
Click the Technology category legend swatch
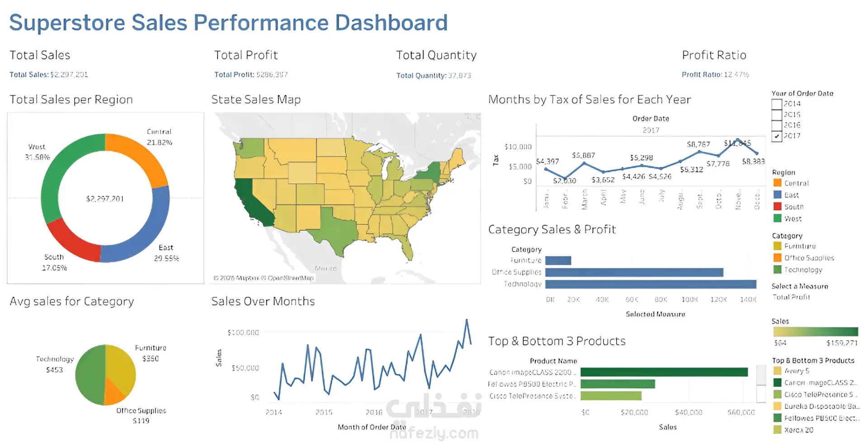(778, 270)
